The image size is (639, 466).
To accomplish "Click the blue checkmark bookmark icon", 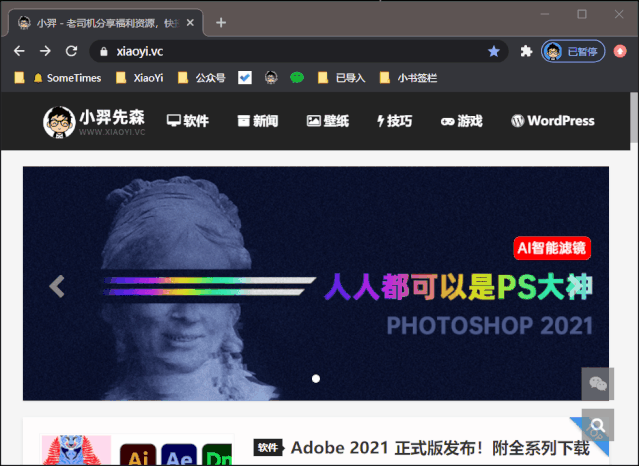I will 245,77.
